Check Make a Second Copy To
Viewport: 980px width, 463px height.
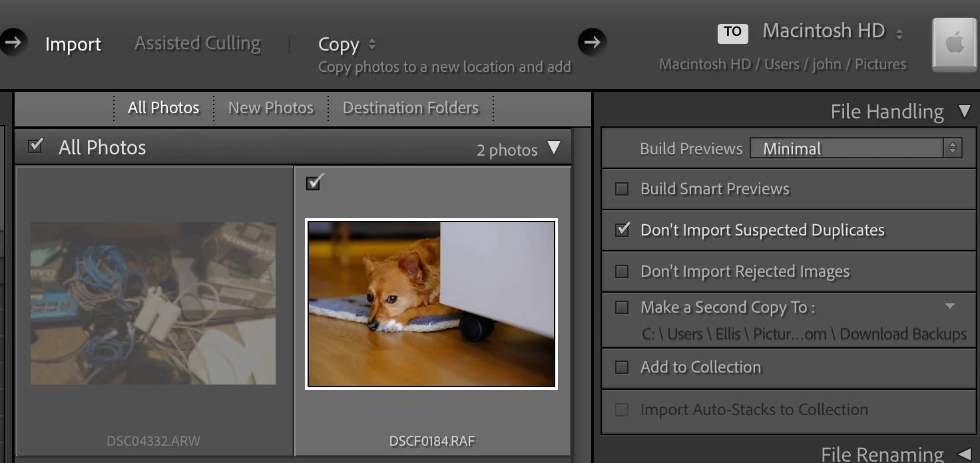622,307
